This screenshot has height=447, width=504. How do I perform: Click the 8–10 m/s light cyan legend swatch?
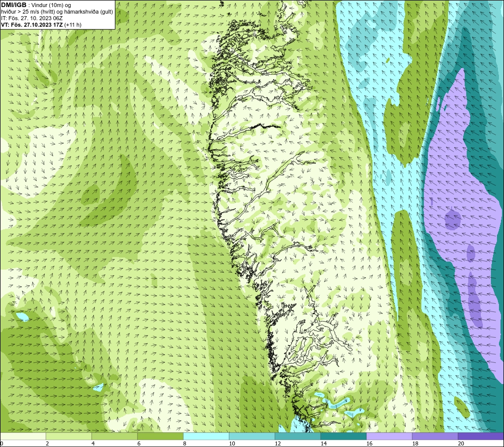pyautogui.click(x=206, y=436)
